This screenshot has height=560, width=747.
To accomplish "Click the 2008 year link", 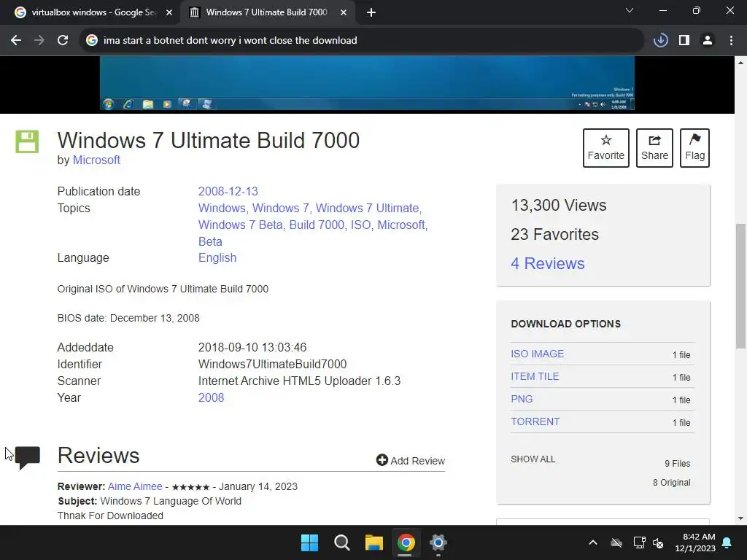I will [x=211, y=397].
